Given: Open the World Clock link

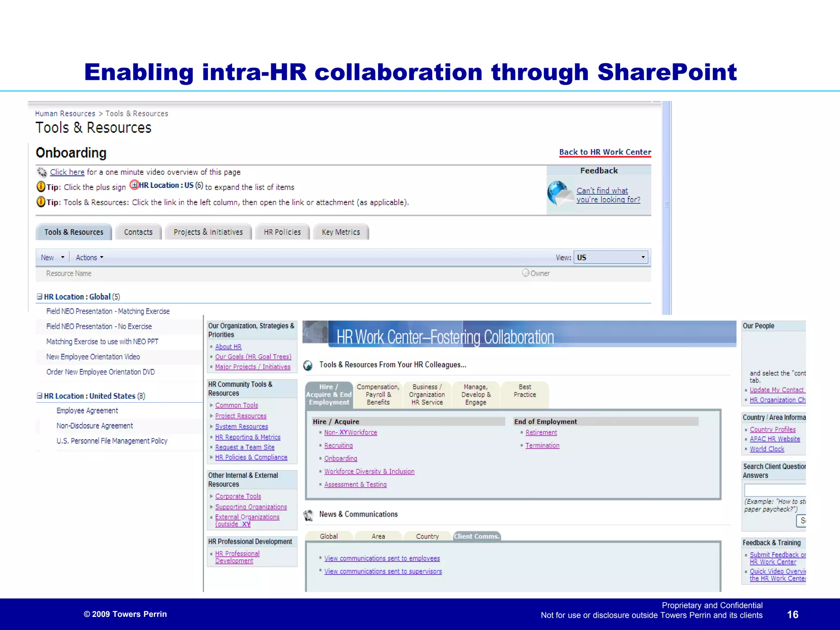Looking at the screenshot, I should click(767, 449).
